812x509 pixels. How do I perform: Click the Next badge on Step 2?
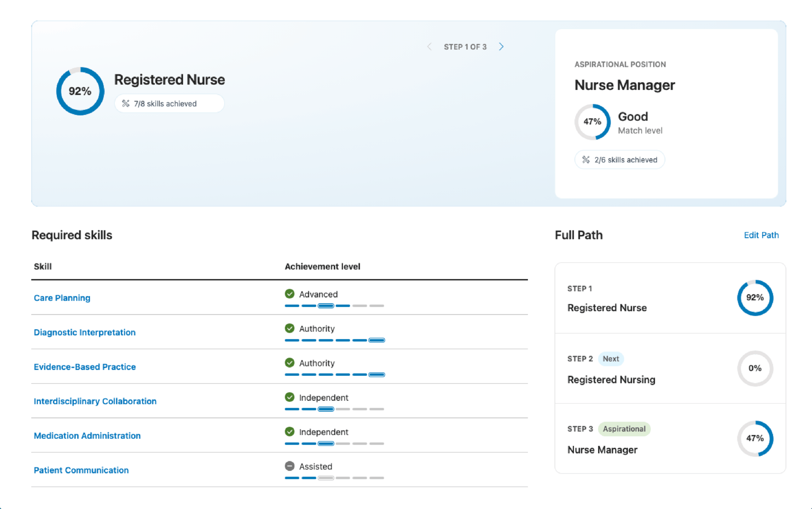611,359
